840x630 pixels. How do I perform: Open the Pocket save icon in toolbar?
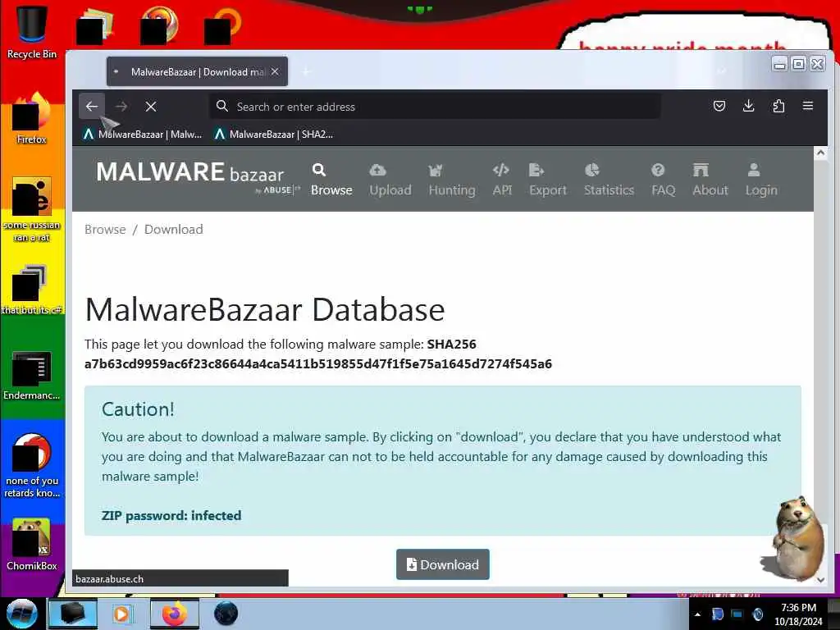tap(719, 106)
